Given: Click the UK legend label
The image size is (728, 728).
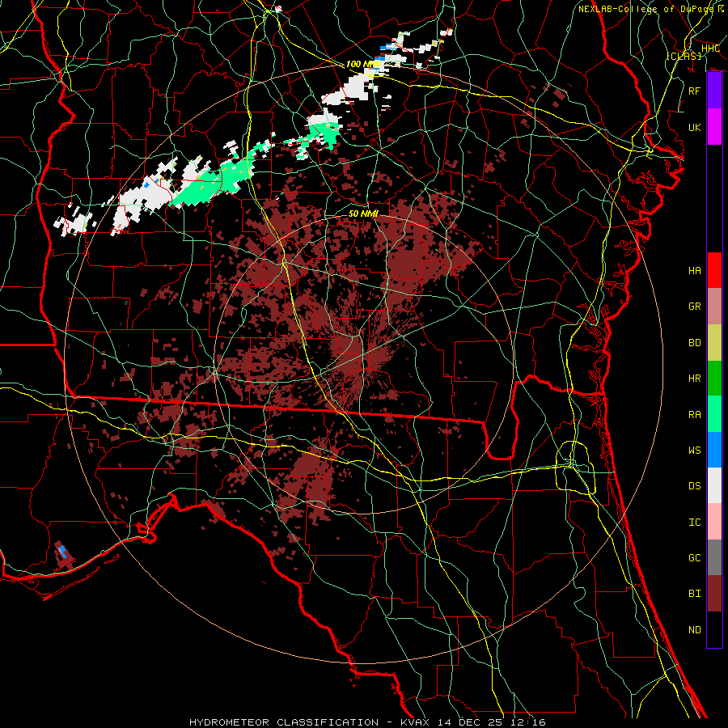Looking at the screenshot, I should [x=695, y=127].
